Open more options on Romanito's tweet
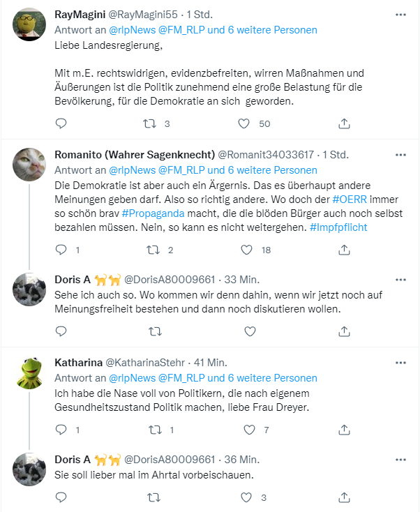420x512 pixels. (x=400, y=155)
